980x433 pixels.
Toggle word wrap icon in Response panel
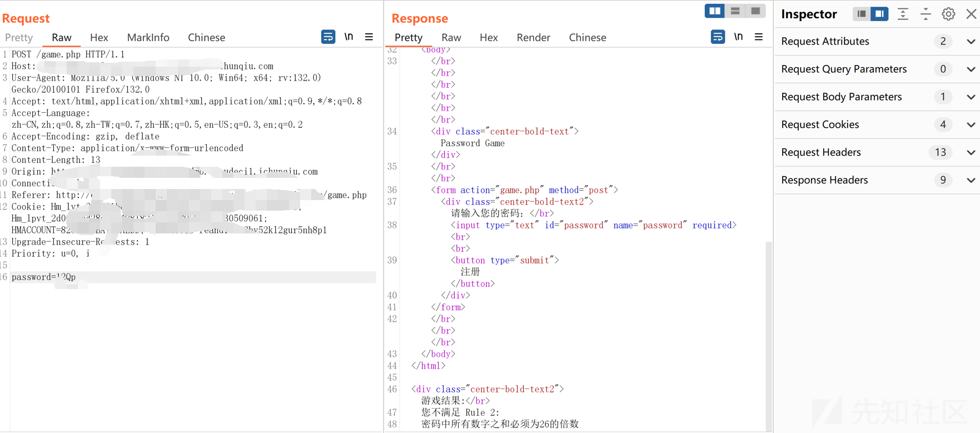pyautogui.click(x=718, y=37)
